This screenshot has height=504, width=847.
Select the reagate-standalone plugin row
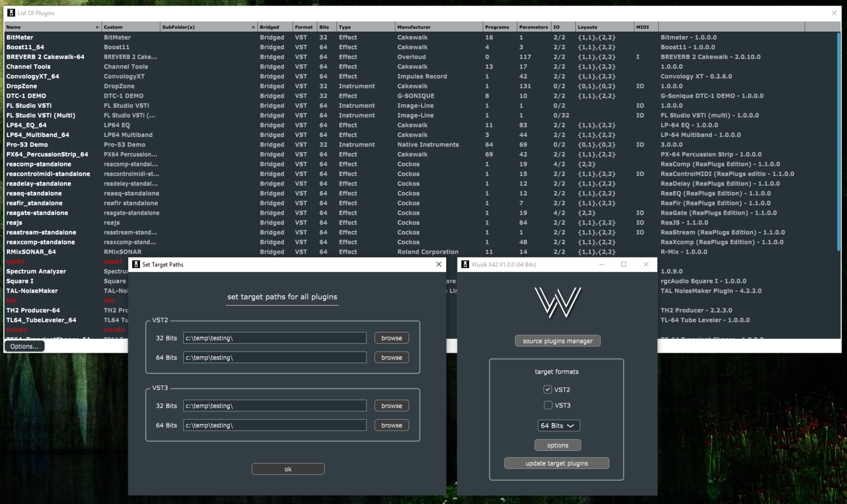pyautogui.click(x=421, y=213)
